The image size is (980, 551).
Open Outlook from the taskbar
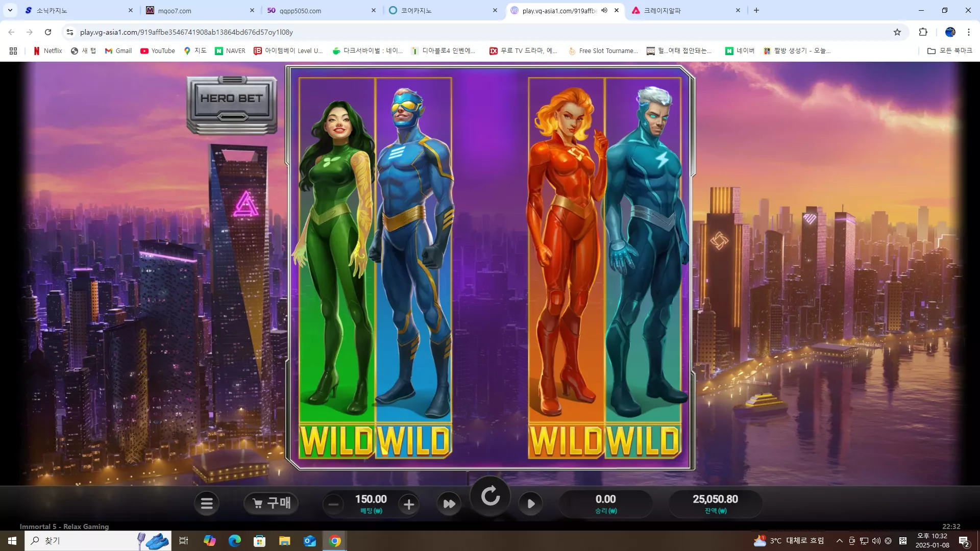[310, 541]
